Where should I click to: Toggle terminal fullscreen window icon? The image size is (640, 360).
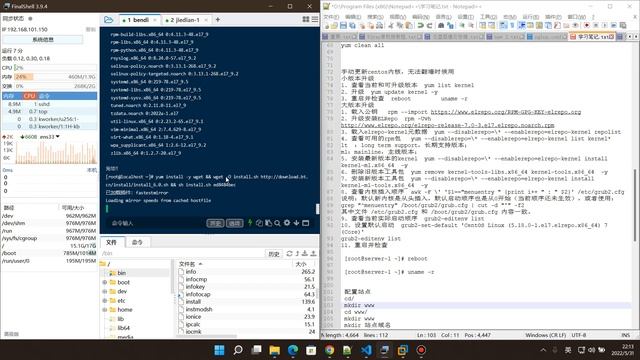305,223
